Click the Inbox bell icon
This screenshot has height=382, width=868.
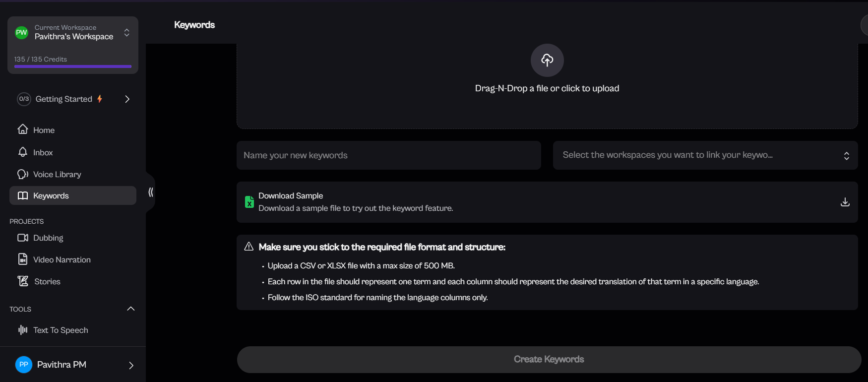point(23,152)
